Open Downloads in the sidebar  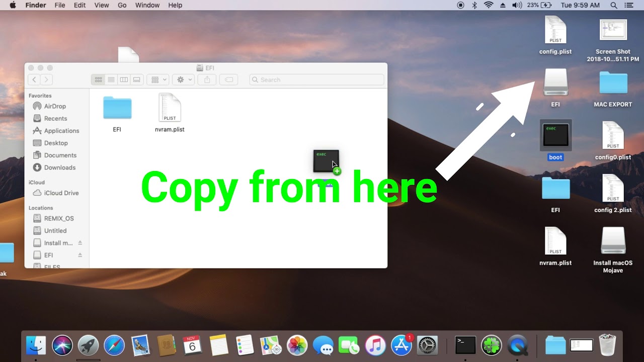pos(59,167)
